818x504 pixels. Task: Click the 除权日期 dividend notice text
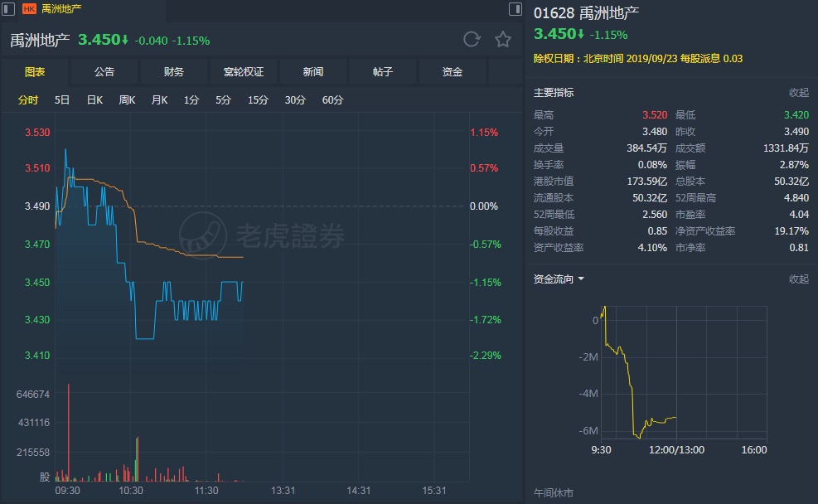638,59
